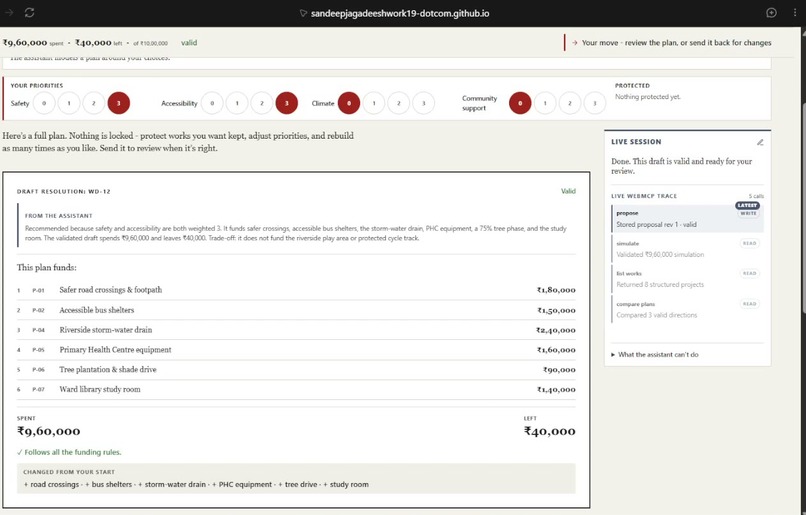Select Community support priority 0
This screenshot has height=515, width=806.
point(520,103)
